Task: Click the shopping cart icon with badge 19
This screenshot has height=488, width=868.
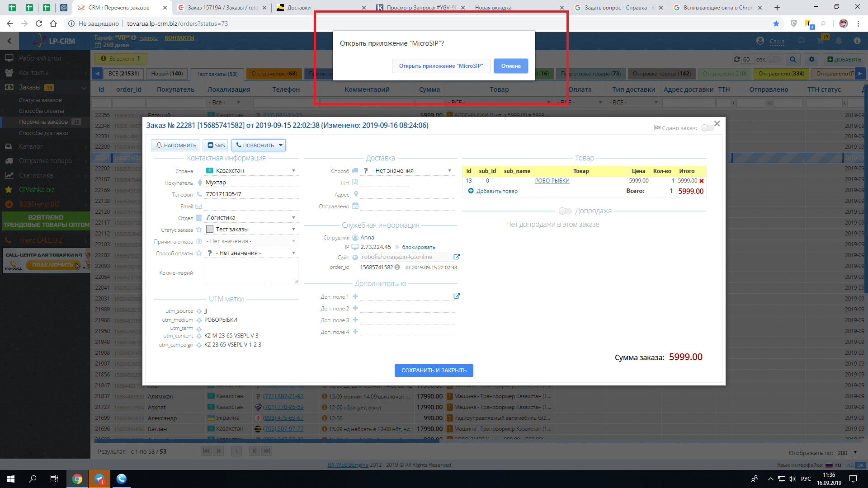Action: [821, 41]
